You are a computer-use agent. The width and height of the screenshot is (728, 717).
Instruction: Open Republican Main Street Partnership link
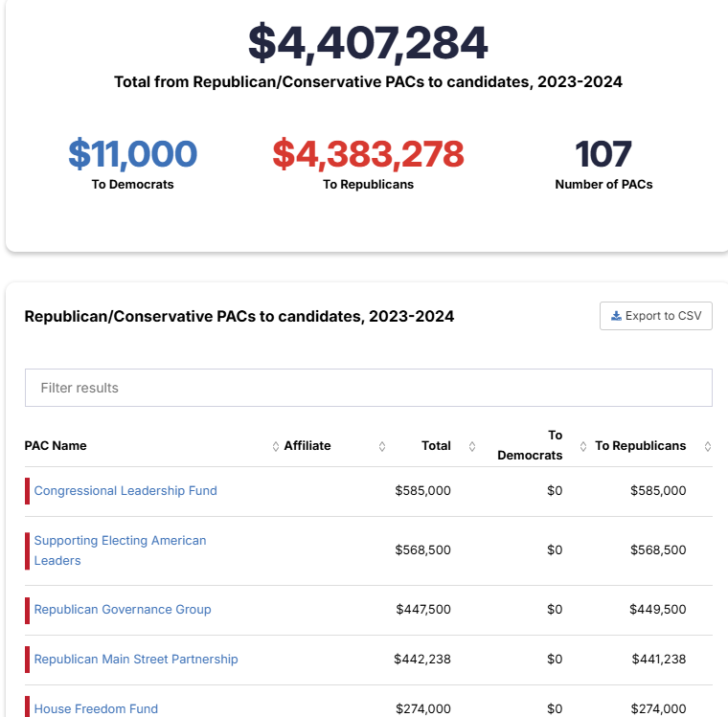click(136, 659)
